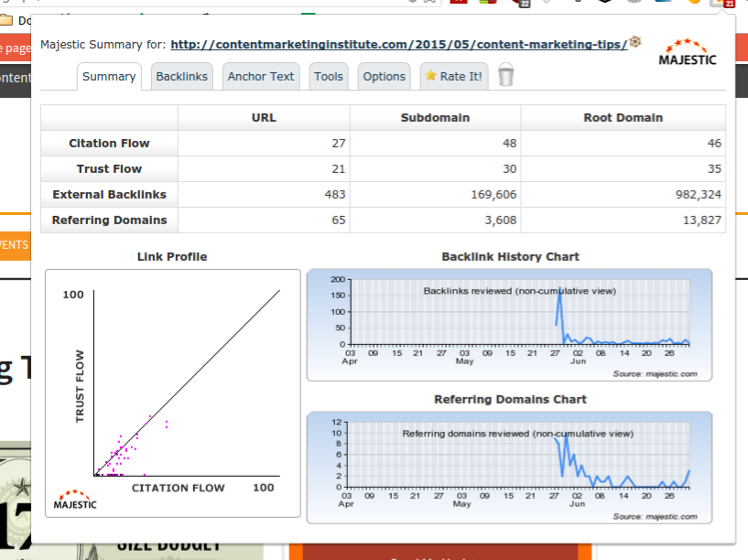Click the Subdomain column header

click(435, 118)
